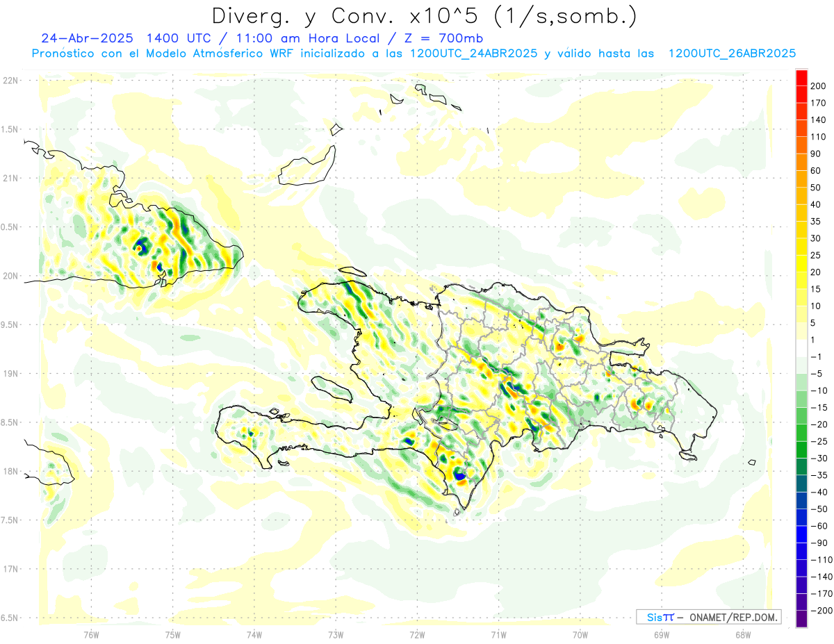The width and height of the screenshot is (834, 644).
Task: Click the '22N' latitude label
Action: click(x=10, y=81)
